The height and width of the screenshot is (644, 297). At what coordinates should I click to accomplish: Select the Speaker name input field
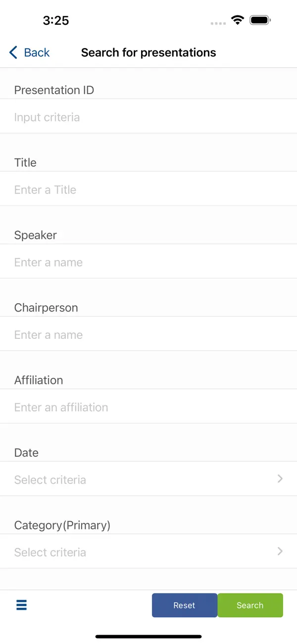[148, 262]
